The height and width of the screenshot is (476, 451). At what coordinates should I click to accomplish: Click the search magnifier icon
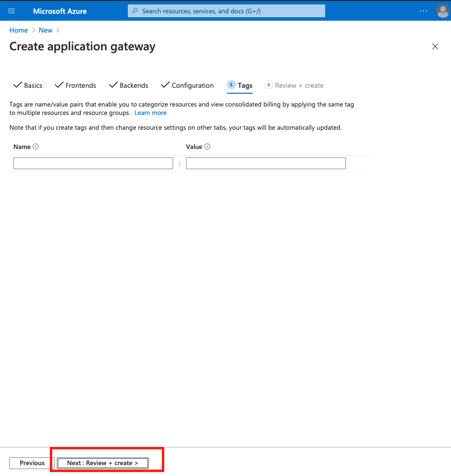click(135, 11)
